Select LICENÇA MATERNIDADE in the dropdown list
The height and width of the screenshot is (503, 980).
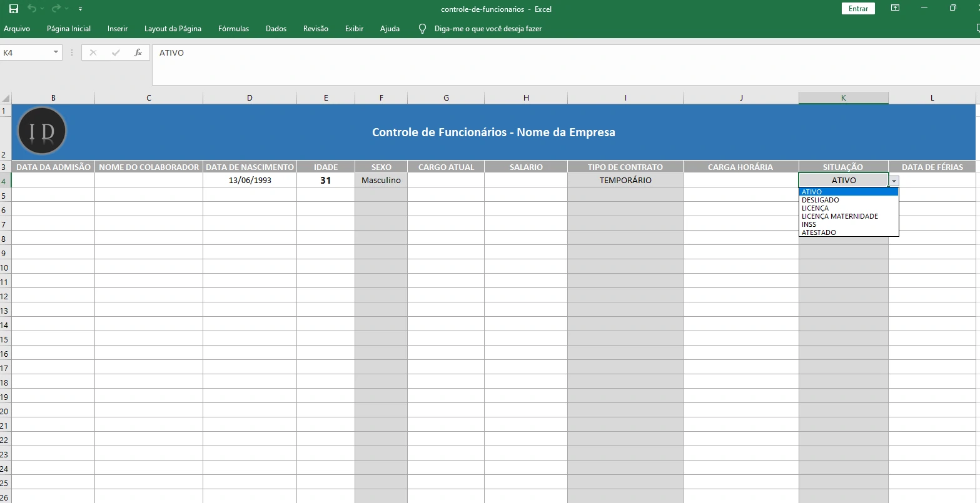(839, 216)
